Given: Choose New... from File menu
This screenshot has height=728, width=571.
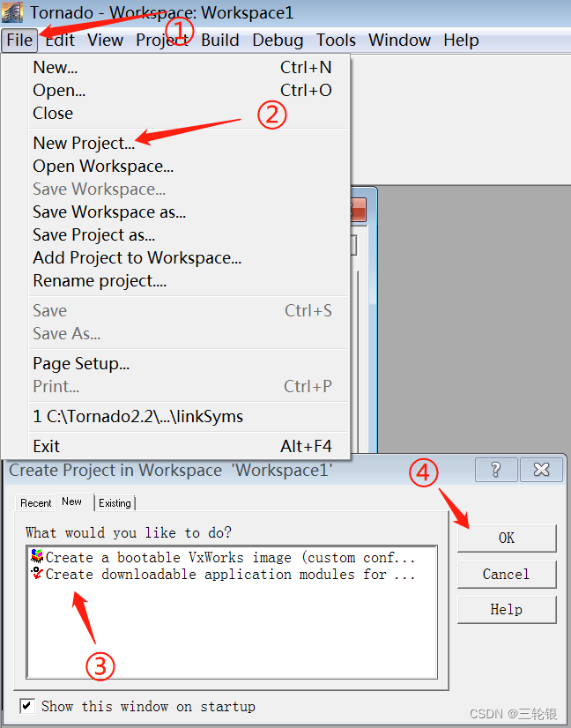Looking at the screenshot, I should (189, 68).
